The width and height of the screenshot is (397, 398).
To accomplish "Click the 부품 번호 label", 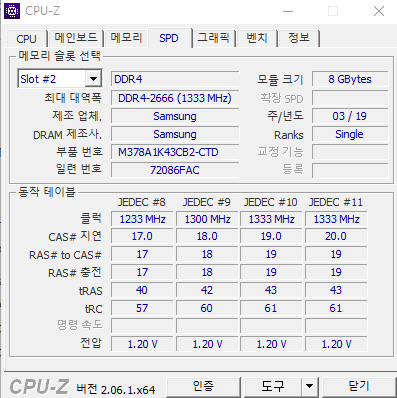I will (x=79, y=152).
